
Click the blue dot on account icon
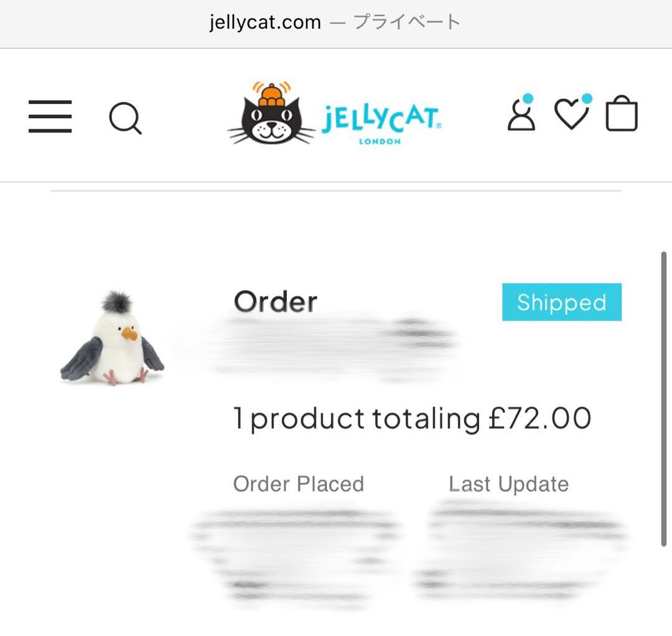(528, 98)
